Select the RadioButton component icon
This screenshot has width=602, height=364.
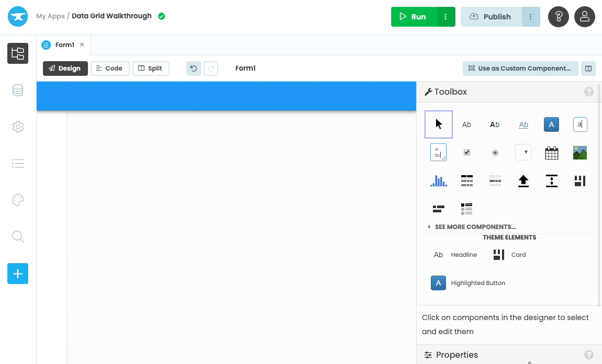[x=495, y=152]
